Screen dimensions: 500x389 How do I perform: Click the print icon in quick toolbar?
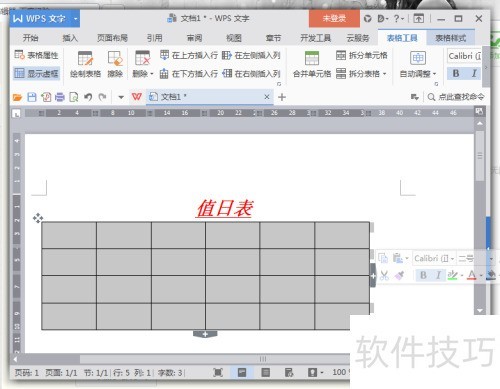pos(60,97)
